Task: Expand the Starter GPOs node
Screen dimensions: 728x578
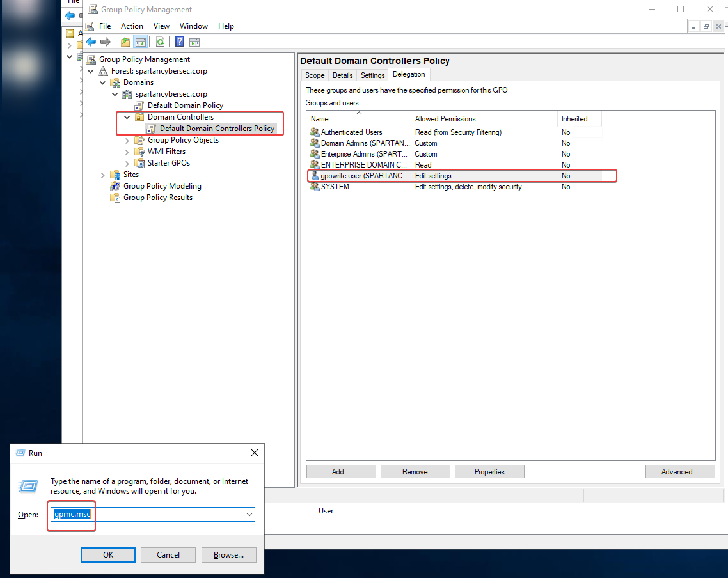Action: point(127,163)
